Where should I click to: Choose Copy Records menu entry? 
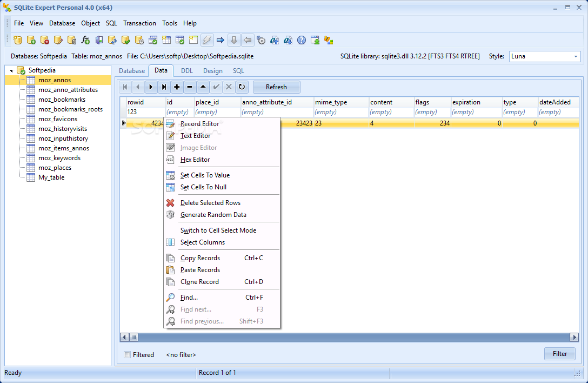(x=222, y=258)
